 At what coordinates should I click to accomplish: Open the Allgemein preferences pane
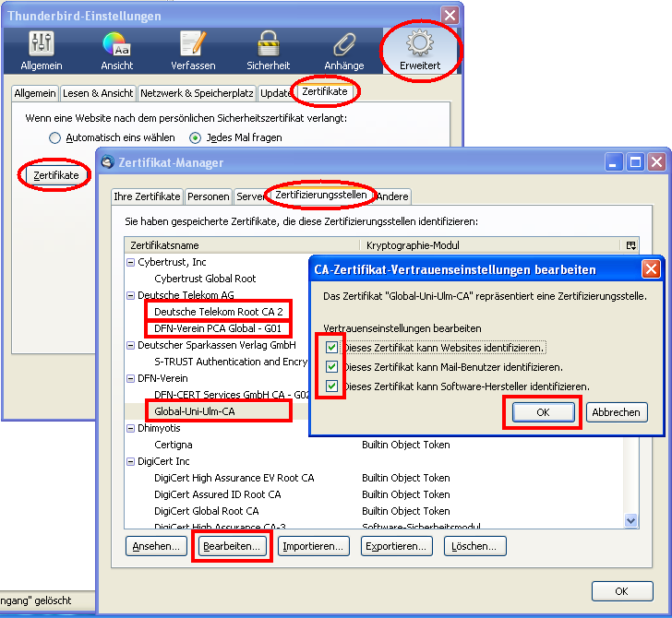[x=42, y=51]
